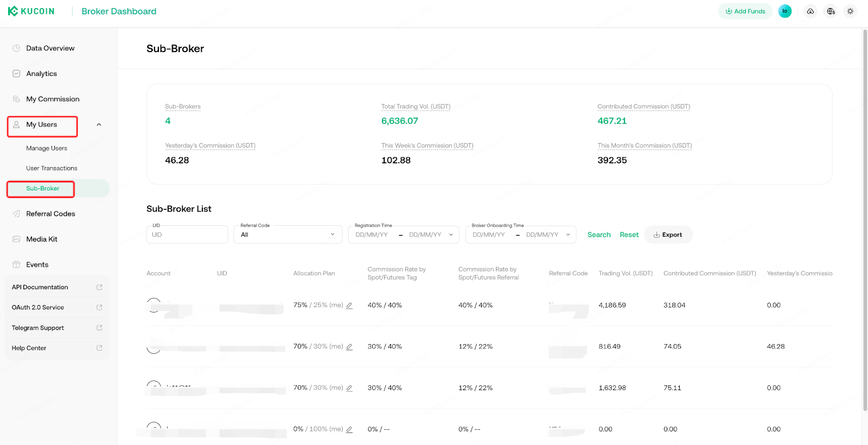
Task: Click the page vertical scrollbar
Action: tap(865, 217)
